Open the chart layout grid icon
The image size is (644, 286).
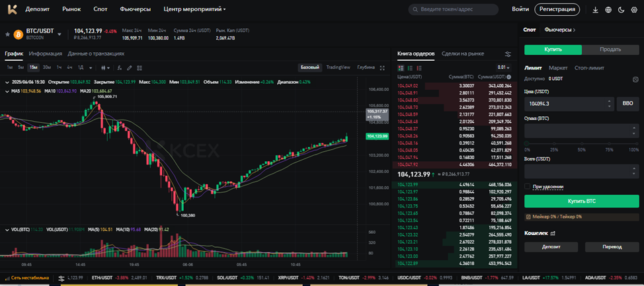(x=140, y=68)
